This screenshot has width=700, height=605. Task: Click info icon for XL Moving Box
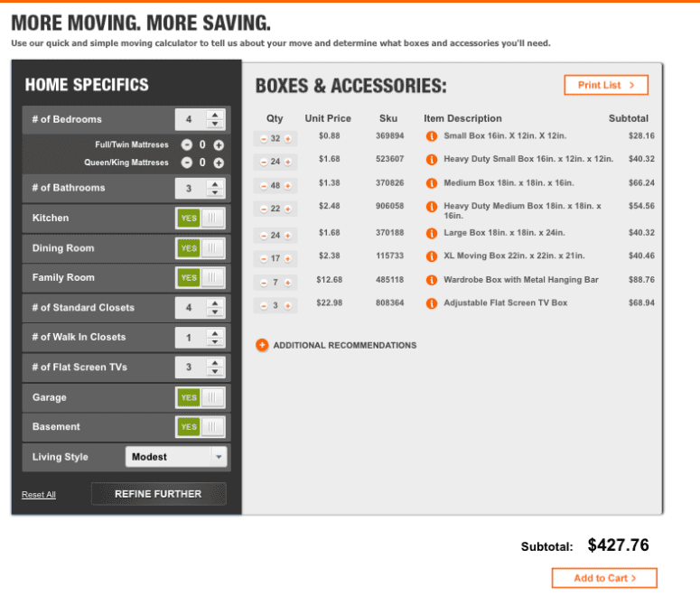click(432, 256)
